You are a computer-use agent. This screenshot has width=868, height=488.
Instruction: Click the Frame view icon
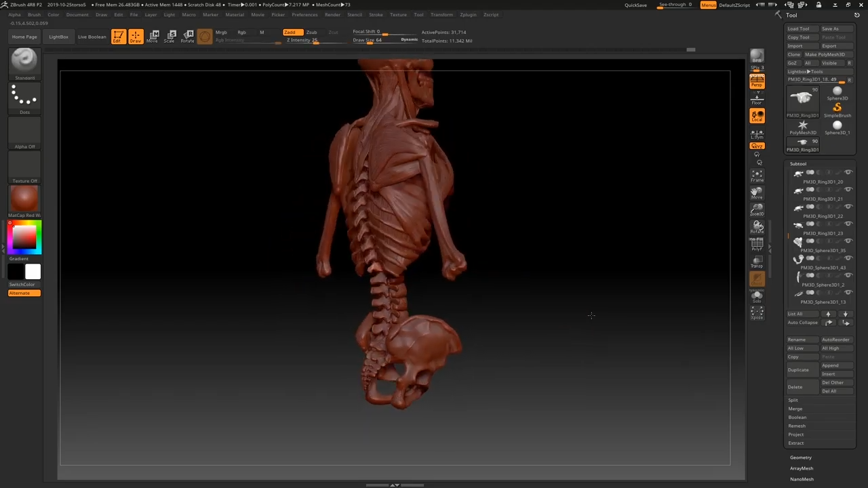[757, 176]
